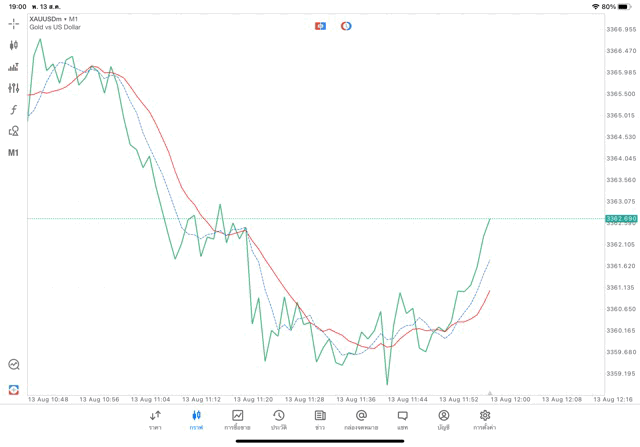Open the M1 timeframe selector
The image size is (640, 447).
[14, 153]
